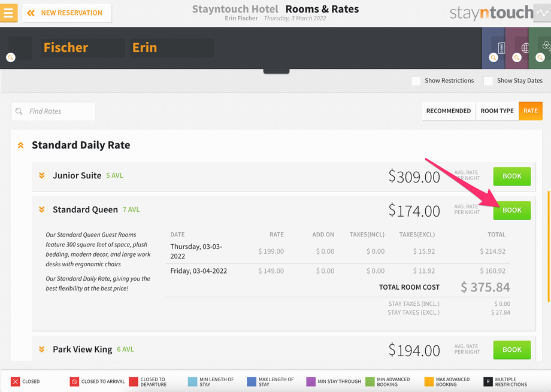This screenshot has height=392, width=551.
Task: Click the $309.00 Junior Suite rate
Action: [414, 177]
